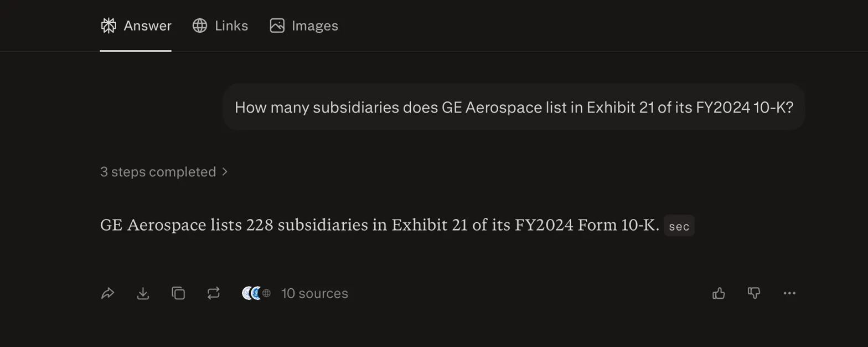This screenshot has width=868, height=347.
Task: Click the share answer icon
Action: [108, 293]
